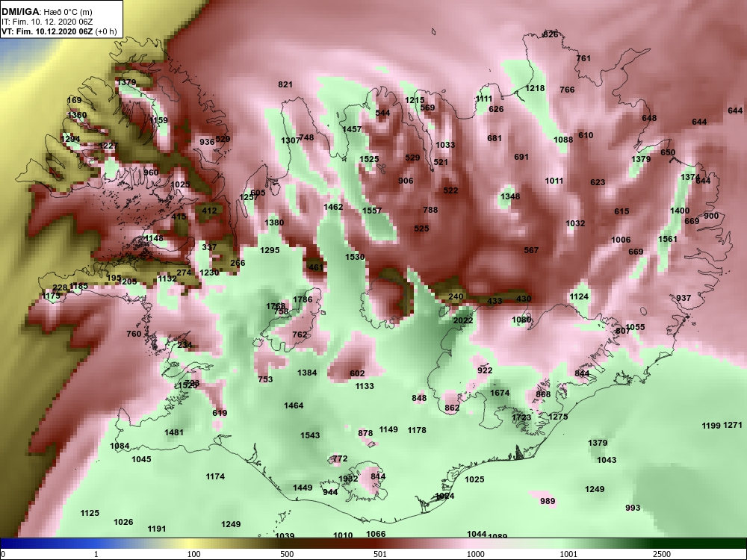Image resolution: width=747 pixels, height=560 pixels.
Task: Select the 1481 value
Action: [174, 433]
